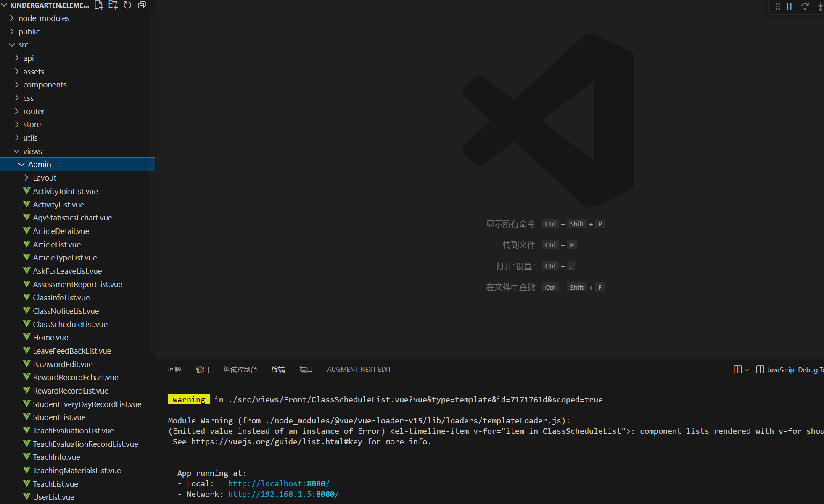Open ClassScheduleList.vue in Admin
The image size is (824, 504).
(x=78, y=324)
